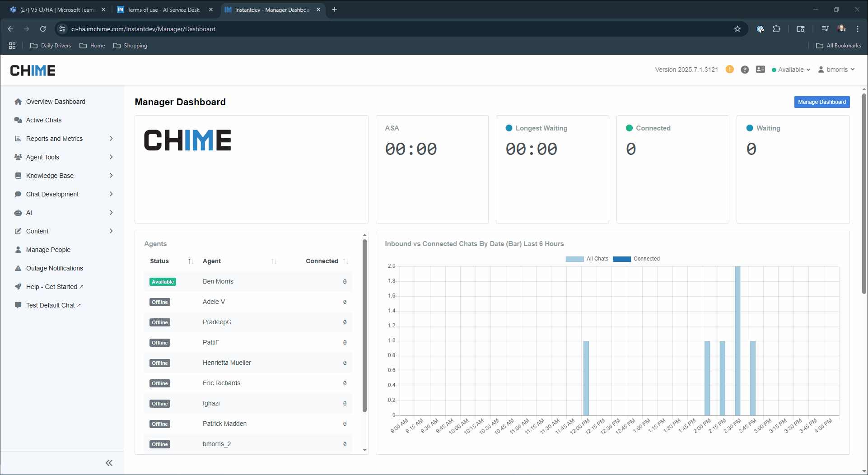The image size is (868, 475).
Task: Expand Chat Development submenu arrow
Action: [111, 194]
